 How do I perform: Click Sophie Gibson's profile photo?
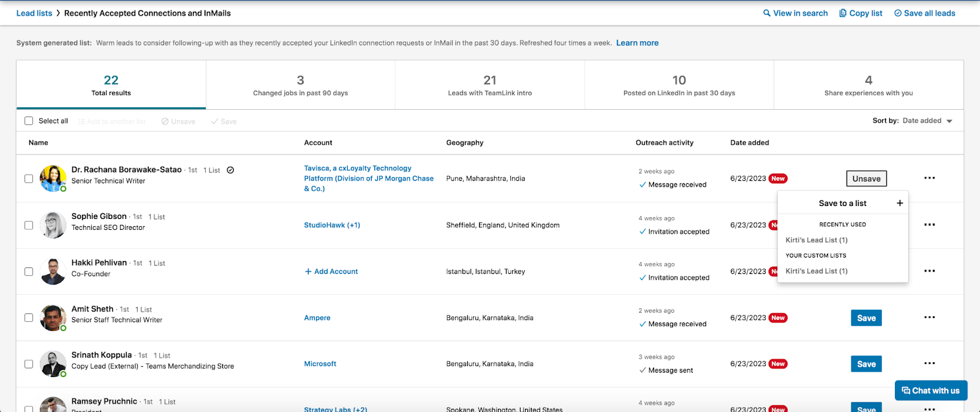pyautogui.click(x=53, y=225)
